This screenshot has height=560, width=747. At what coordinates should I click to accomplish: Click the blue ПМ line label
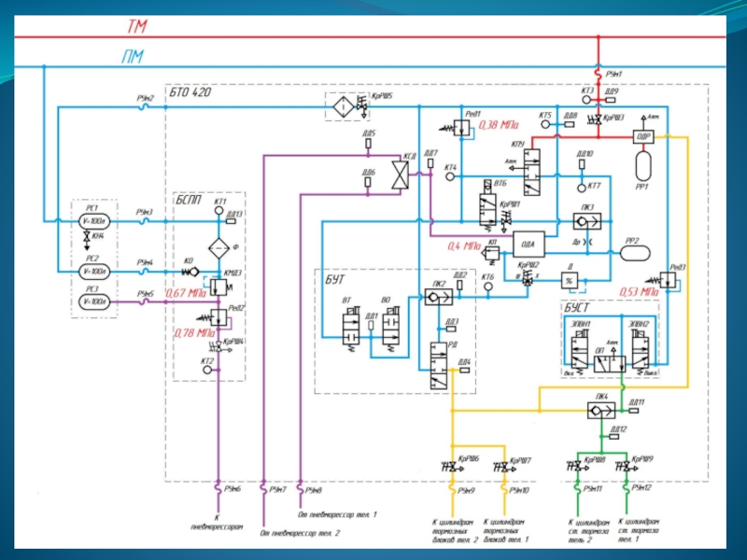click(x=132, y=57)
